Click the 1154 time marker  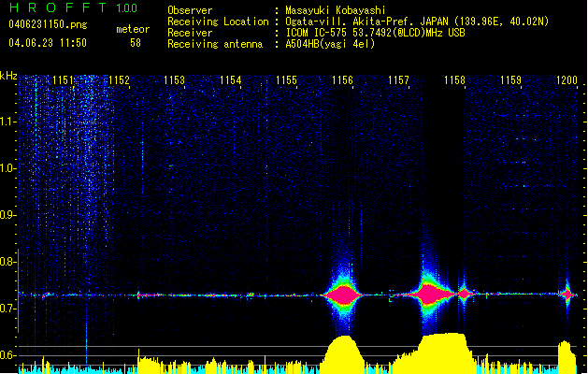[x=230, y=80]
